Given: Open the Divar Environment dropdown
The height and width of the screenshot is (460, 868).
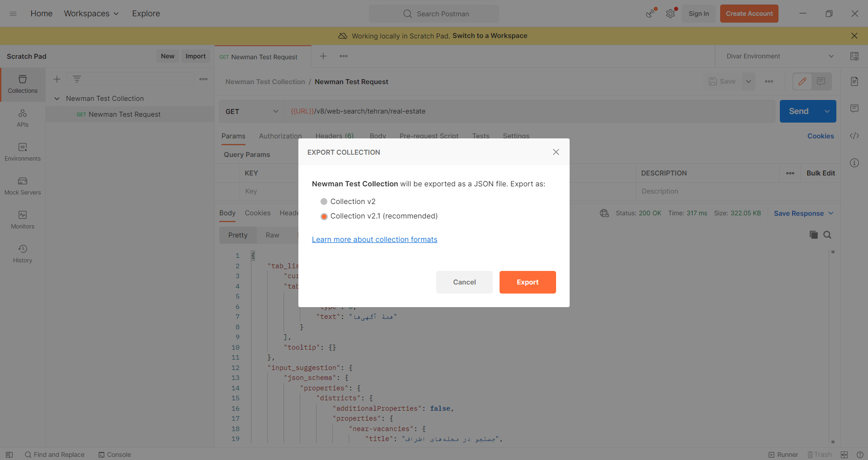Looking at the screenshot, I should (x=780, y=56).
